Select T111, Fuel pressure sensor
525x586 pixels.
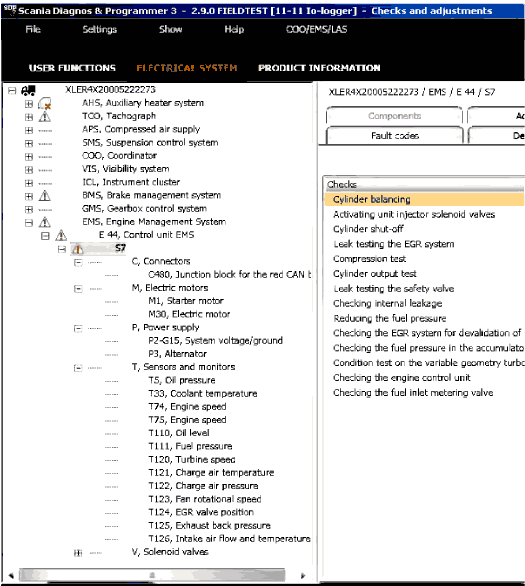tap(190, 446)
